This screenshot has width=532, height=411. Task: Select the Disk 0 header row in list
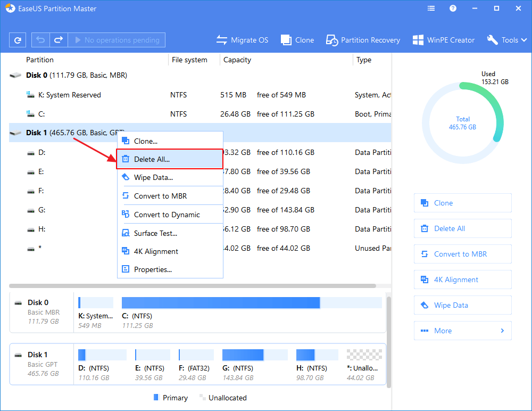(x=200, y=75)
